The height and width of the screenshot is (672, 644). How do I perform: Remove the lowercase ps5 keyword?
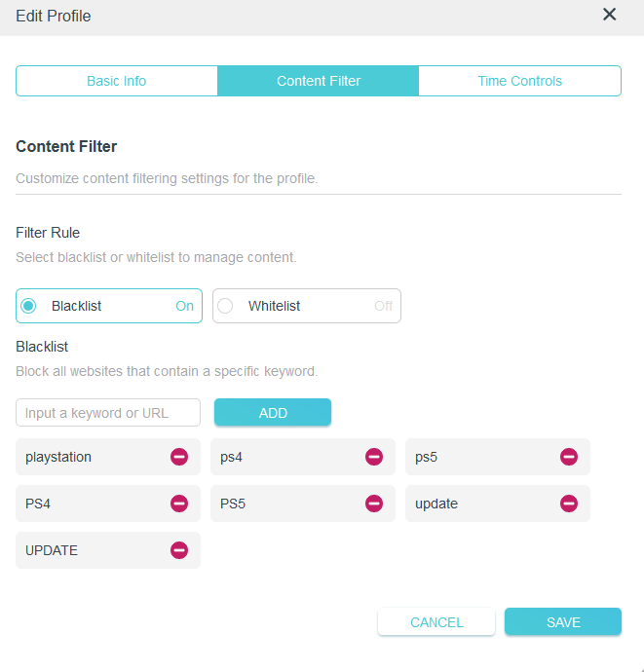[x=569, y=457]
